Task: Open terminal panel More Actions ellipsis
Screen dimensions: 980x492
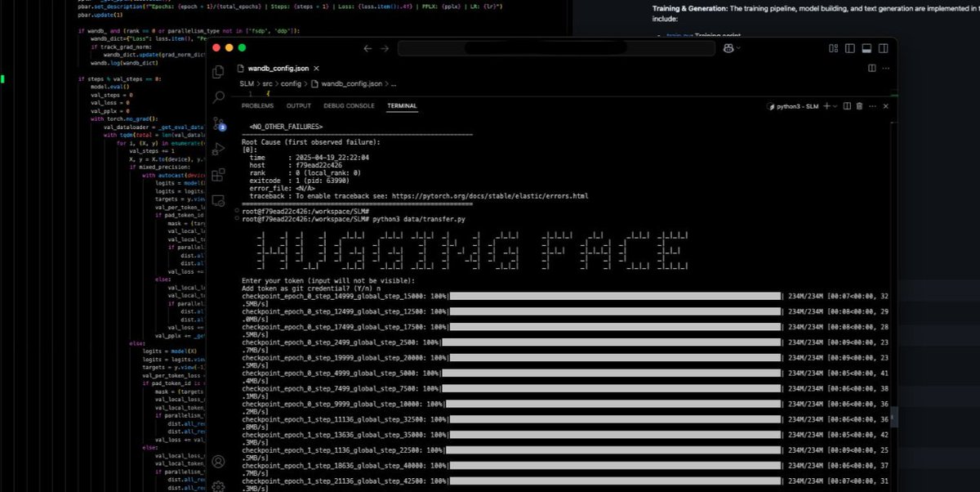Action: [x=872, y=106]
